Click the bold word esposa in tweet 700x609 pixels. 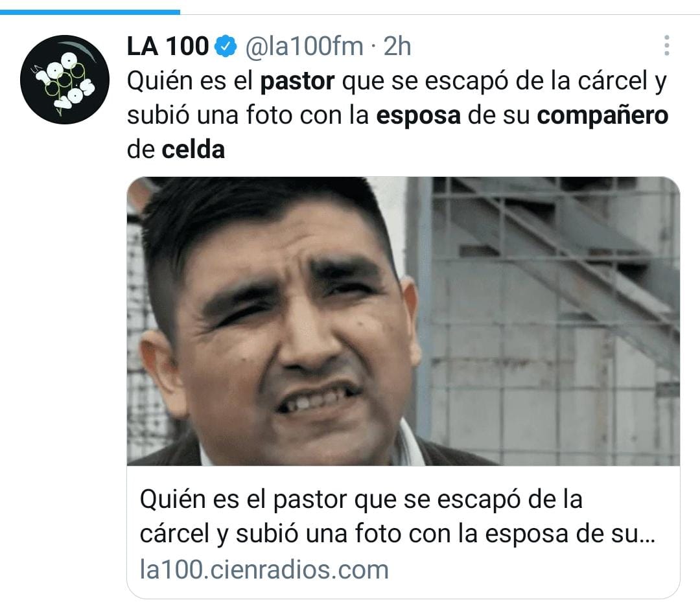click(418, 115)
